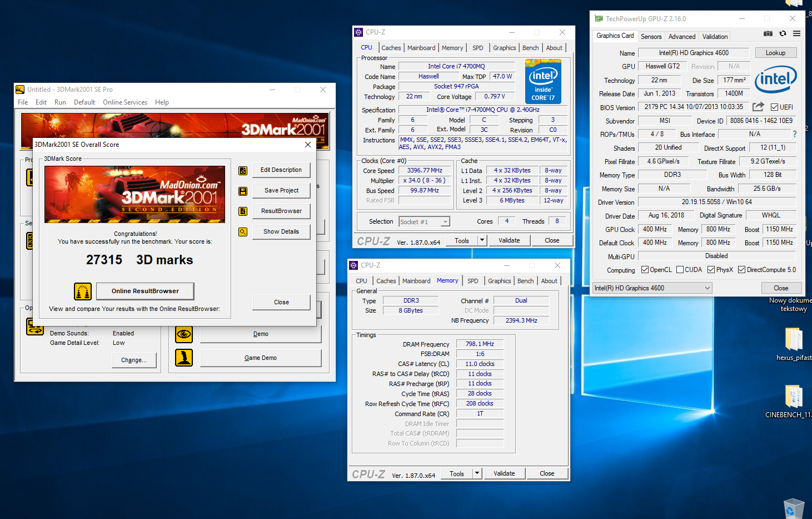This screenshot has width=812, height=519.
Task: Click the Show Details magnifier icon
Action: (x=243, y=232)
